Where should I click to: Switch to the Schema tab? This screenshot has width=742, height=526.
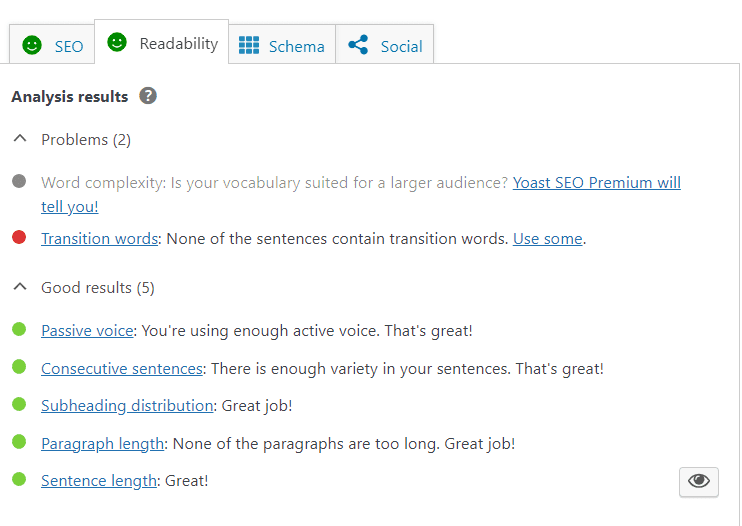tap(282, 44)
